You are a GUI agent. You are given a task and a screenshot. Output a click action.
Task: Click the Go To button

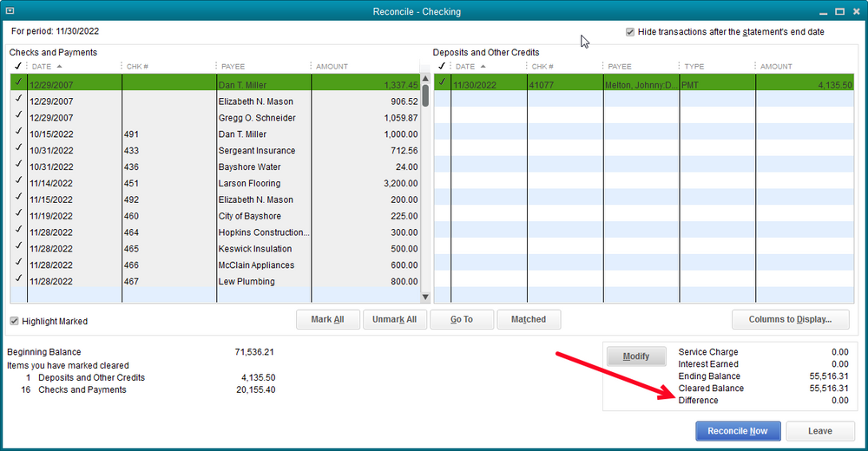pos(462,319)
